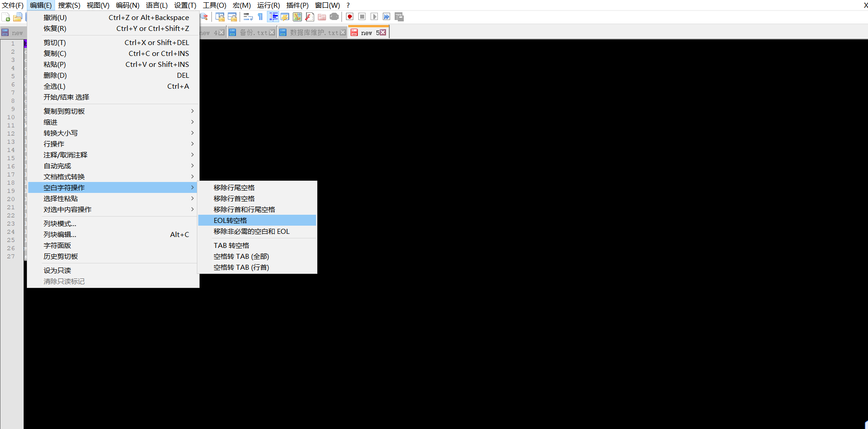The width and height of the screenshot is (868, 429).
Task: Toggle Show all characters pilcrow icon
Action: (261, 17)
